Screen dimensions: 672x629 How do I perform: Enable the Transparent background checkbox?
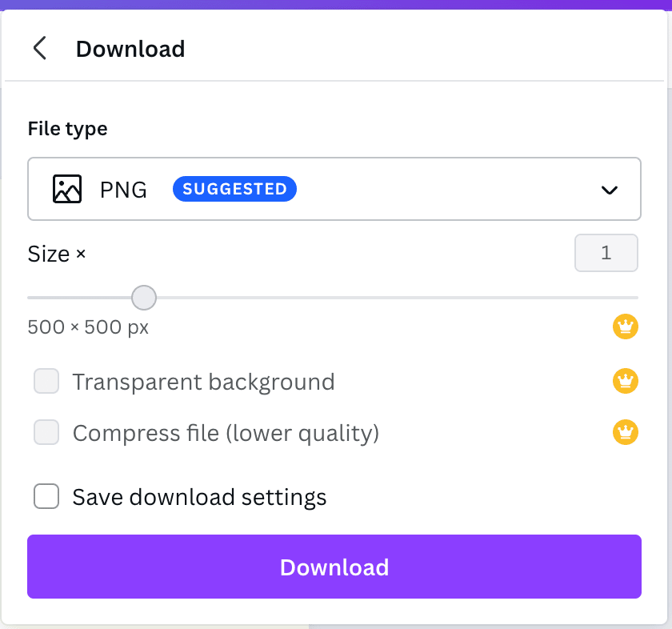click(x=46, y=382)
